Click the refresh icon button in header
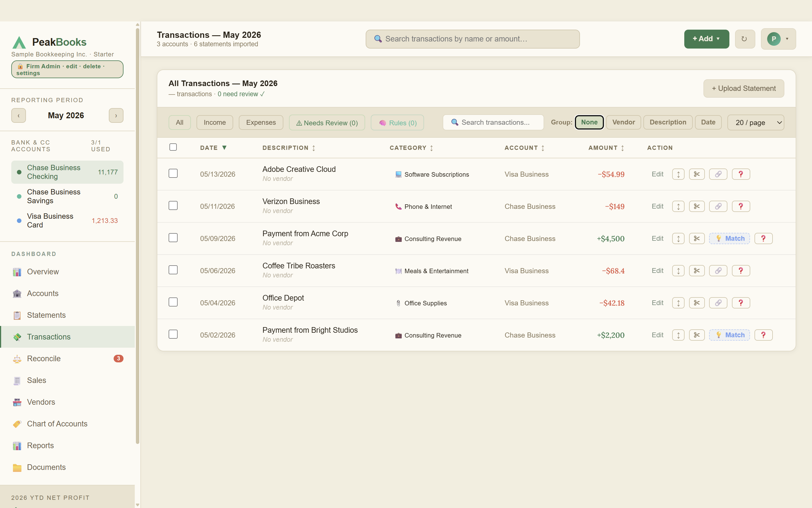 coord(745,39)
